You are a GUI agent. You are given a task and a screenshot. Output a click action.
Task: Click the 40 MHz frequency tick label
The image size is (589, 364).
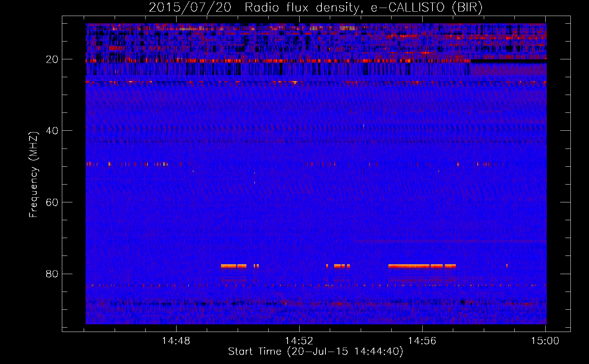coord(52,131)
